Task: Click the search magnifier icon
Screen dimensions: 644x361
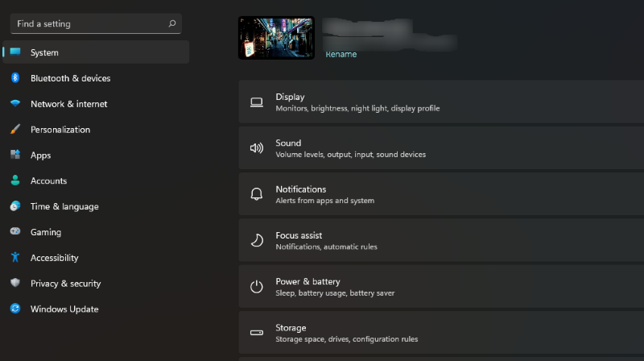Action: click(171, 24)
